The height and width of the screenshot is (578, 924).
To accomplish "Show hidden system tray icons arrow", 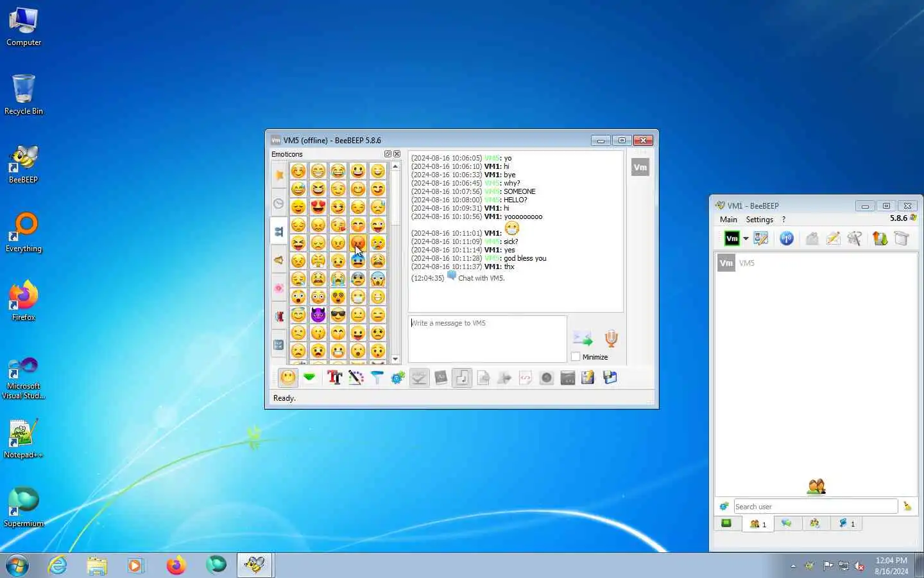I will pyautogui.click(x=793, y=566).
